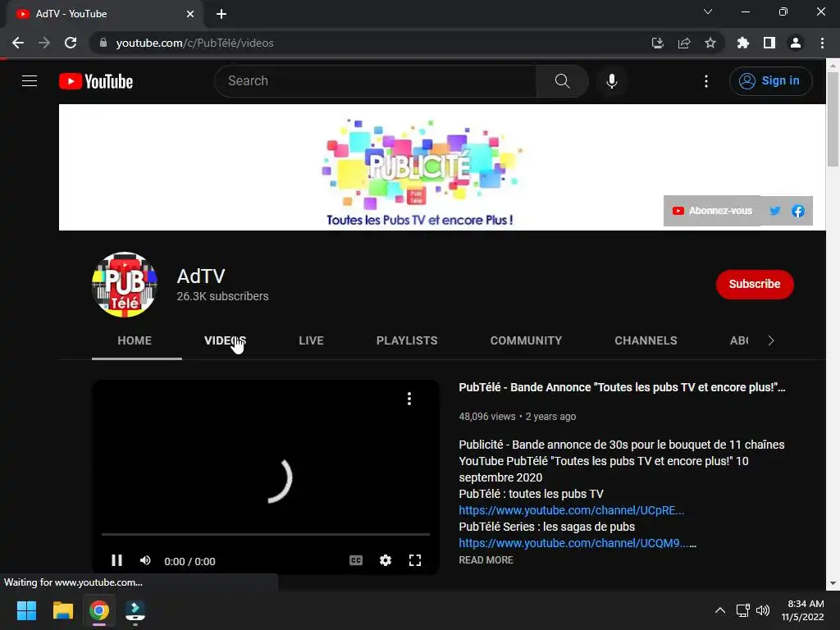The image size is (840, 630).
Task: Mute the video player volume
Action: (x=145, y=560)
